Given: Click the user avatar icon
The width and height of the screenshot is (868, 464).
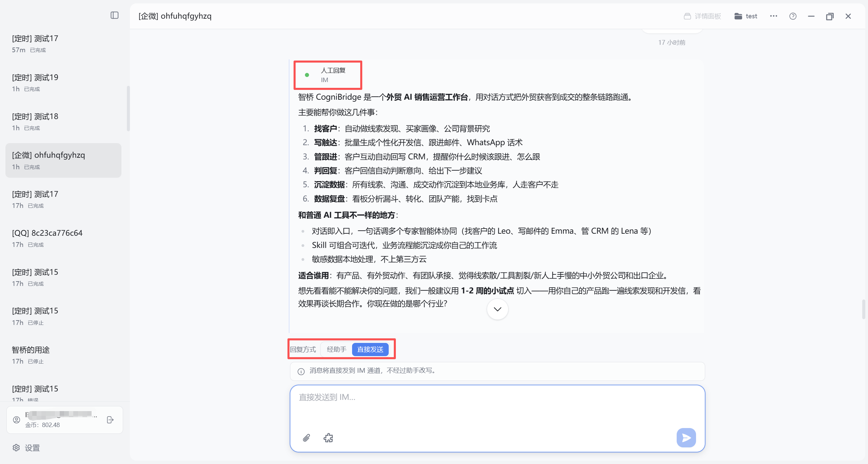Looking at the screenshot, I should (x=16, y=420).
